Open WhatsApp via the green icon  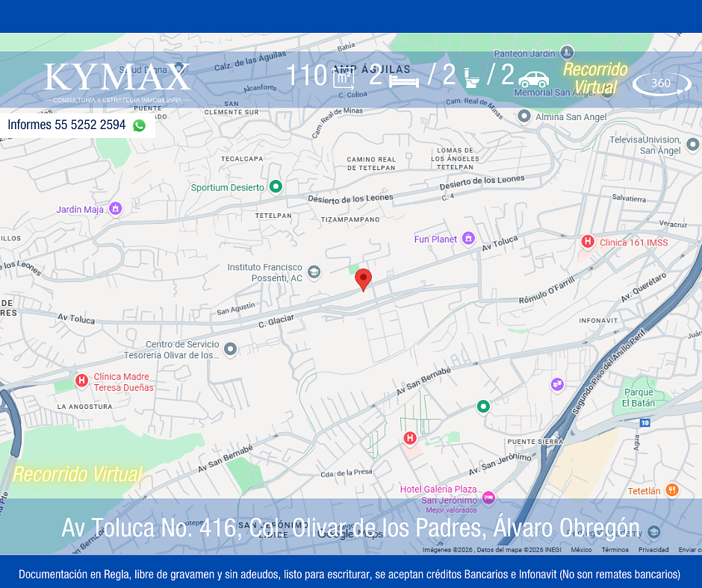pyautogui.click(x=139, y=125)
